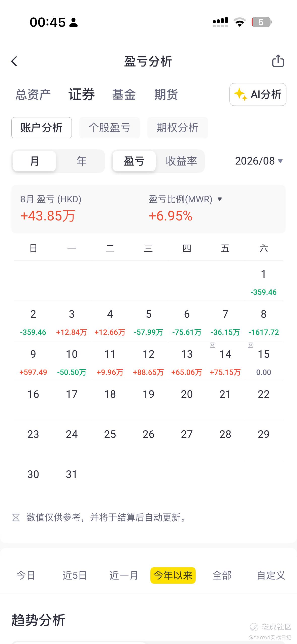
Task: Tap hourglass icon above day 14
Action: tap(212, 345)
